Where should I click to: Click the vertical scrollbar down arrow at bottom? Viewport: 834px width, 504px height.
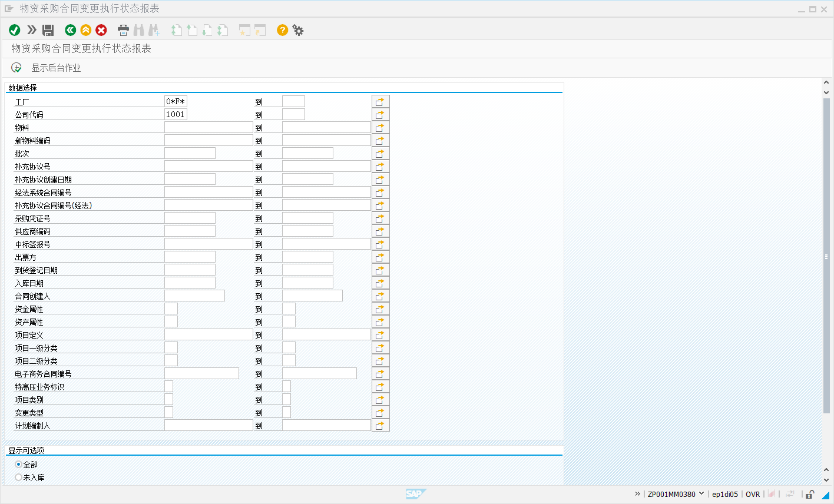point(826,480)
